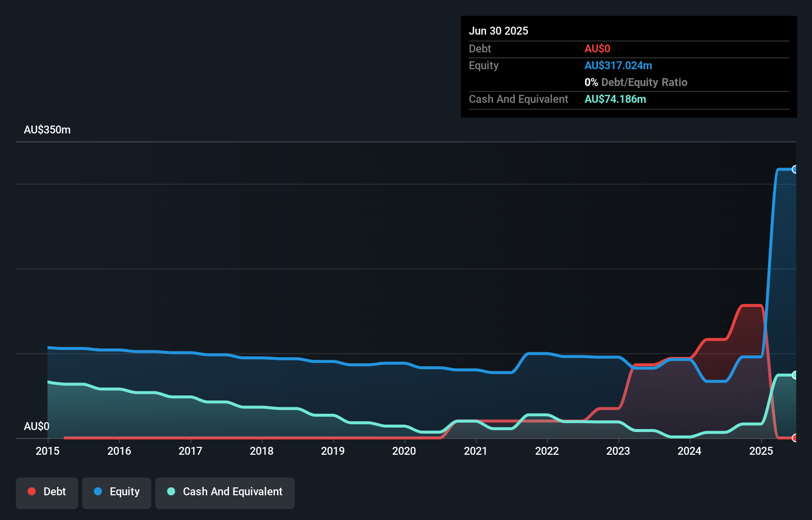The image size is (812, 520).
Task: Click the AU$74.186m Cash value
Action: click(x=615, y=99)
